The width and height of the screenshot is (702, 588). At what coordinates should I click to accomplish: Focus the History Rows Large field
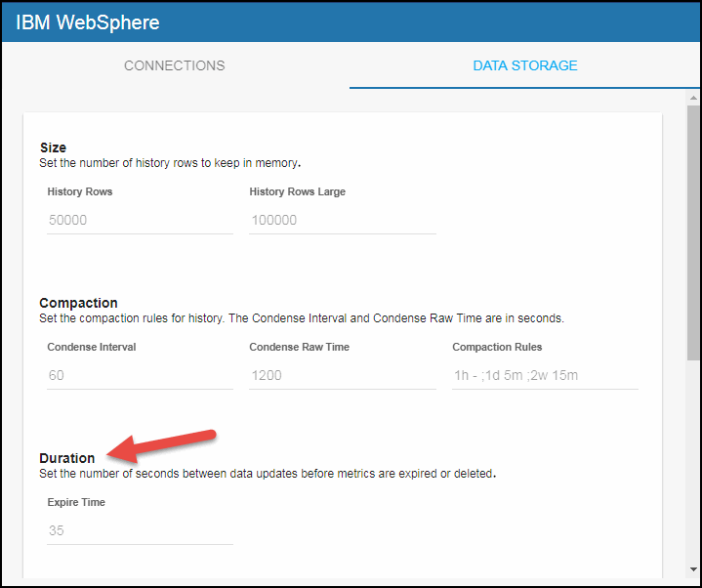(x=342, y=221)
